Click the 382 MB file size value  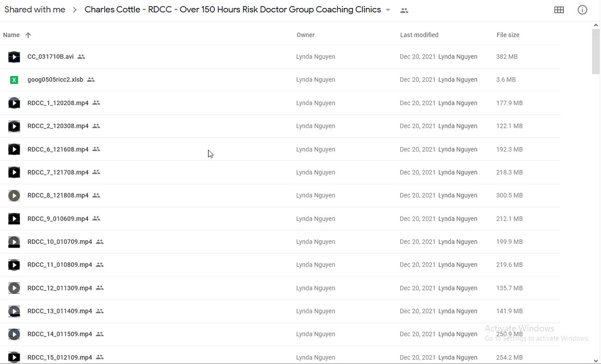[507, 57]
